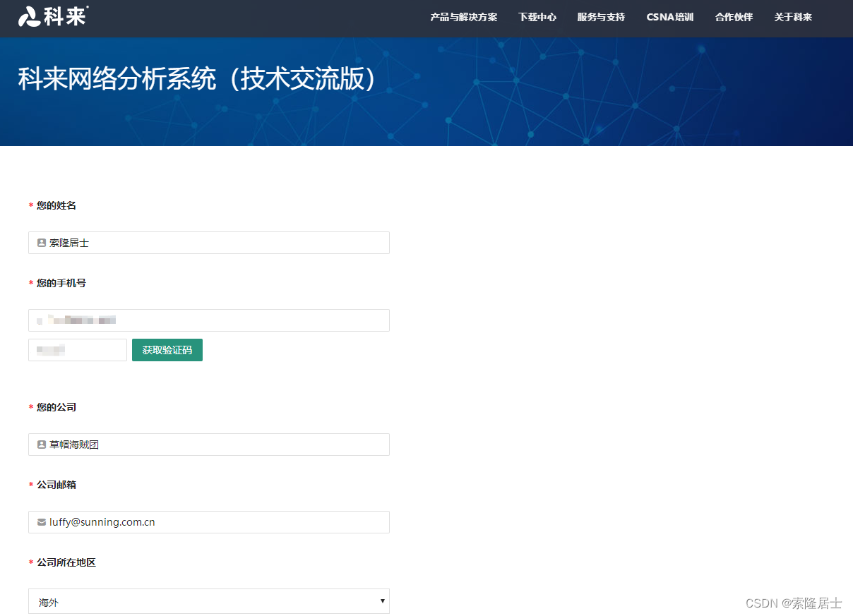Viewport: 853px width, 616px height.
Task: Focus the phone number input field
Action: point(209,320)
